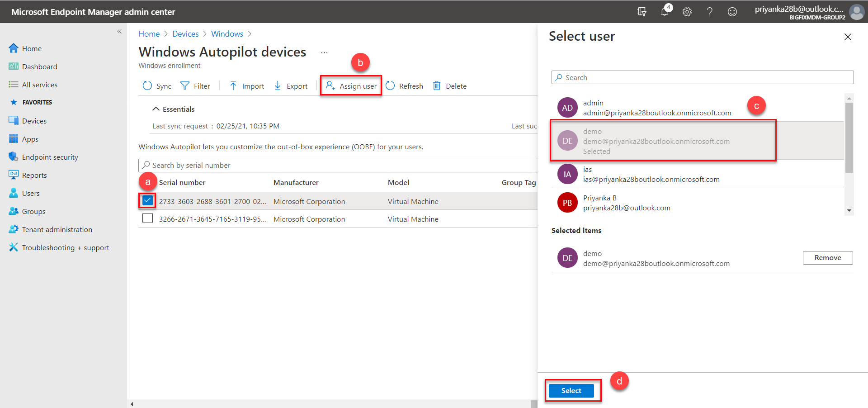The width and height of the screenshot is (868, 408).
Task: Click the Windows breadcrumb link
Action: pos(227,34)
